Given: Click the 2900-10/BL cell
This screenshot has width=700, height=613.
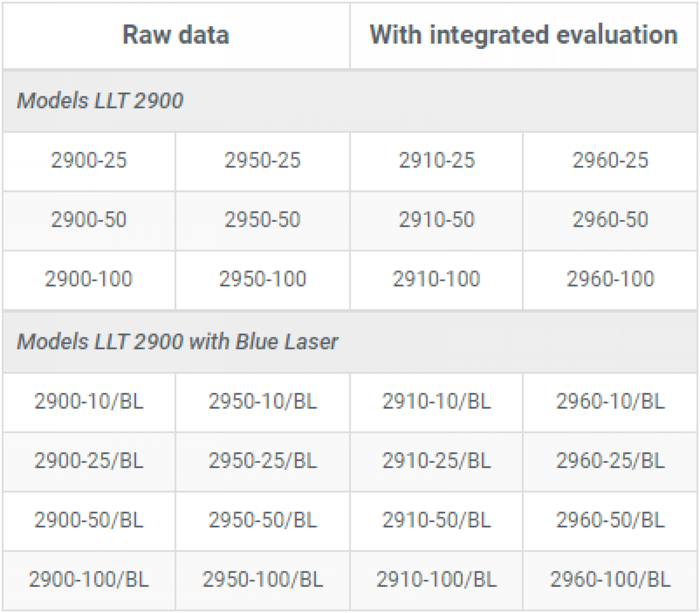Looking at the screenshot, I should (89, 401).
